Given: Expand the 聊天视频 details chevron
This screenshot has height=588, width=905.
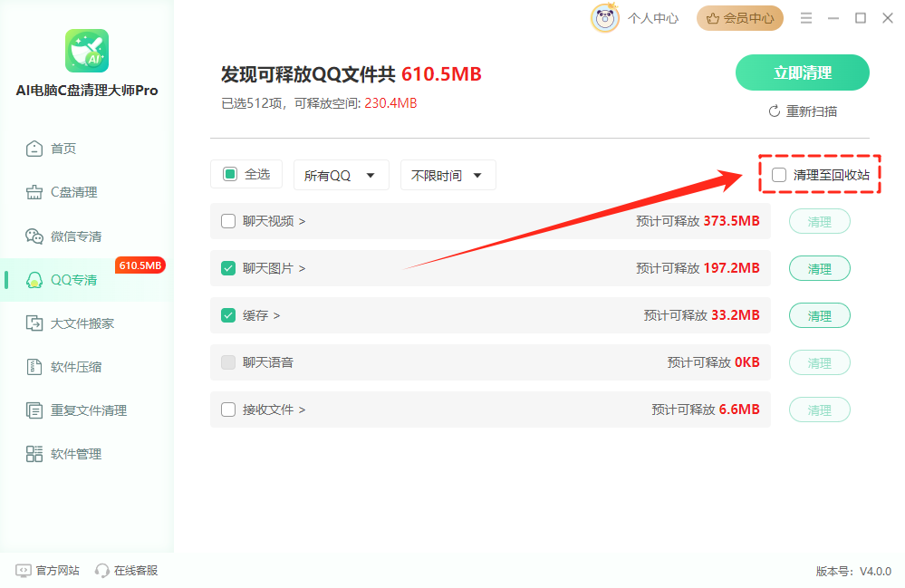Looking at the screenshot, I should coord(303,221).
